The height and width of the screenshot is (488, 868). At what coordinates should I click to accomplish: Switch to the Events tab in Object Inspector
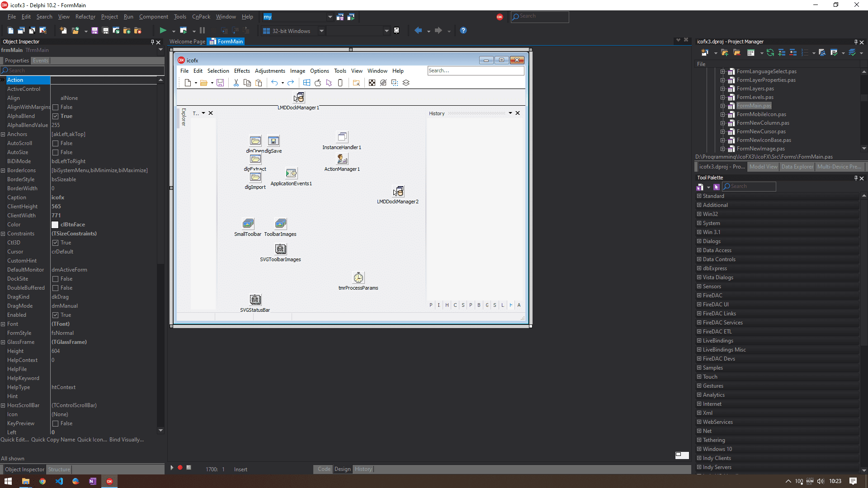(40, 61)
